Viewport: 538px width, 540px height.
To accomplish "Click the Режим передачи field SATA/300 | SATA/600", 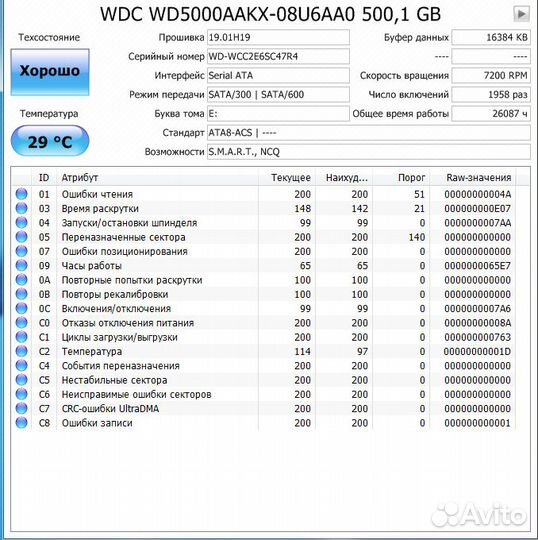I will click(278, 94).
